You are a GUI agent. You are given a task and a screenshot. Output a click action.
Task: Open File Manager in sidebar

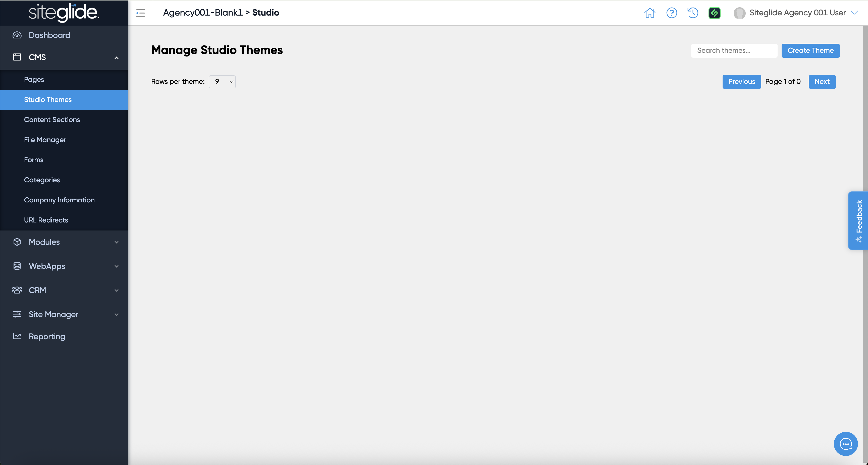pos(45,140)
